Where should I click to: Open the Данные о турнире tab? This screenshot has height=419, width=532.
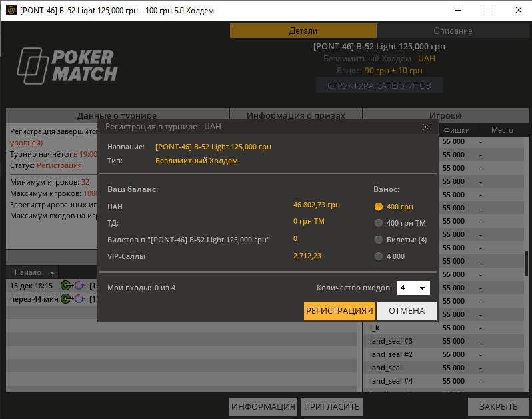117,115
